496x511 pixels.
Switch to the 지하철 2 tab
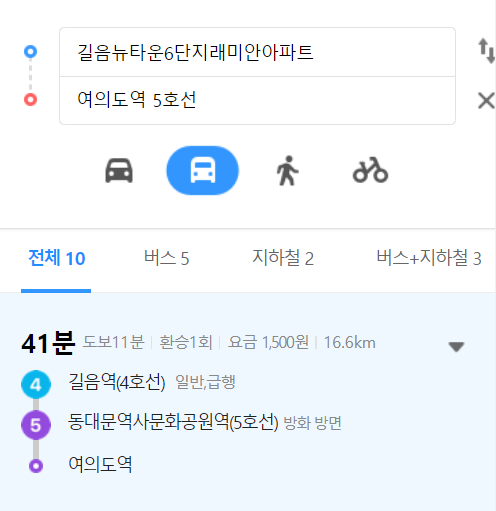tap(283, 258)
